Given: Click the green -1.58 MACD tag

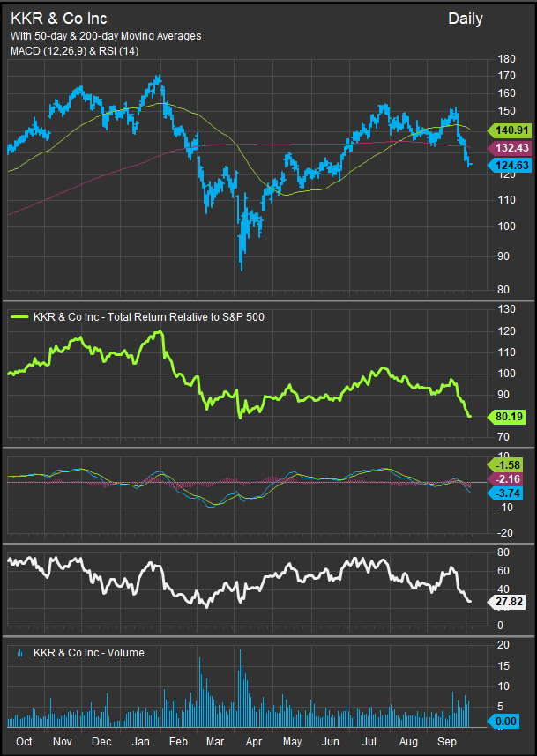Looking at the screenshot, I should [x=511, y=463].
